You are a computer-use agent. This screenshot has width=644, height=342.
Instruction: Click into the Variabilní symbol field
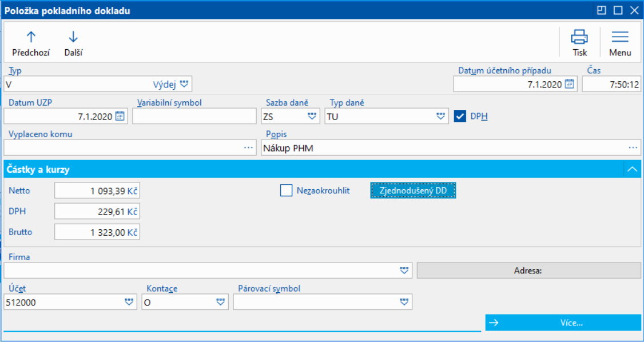194,116
